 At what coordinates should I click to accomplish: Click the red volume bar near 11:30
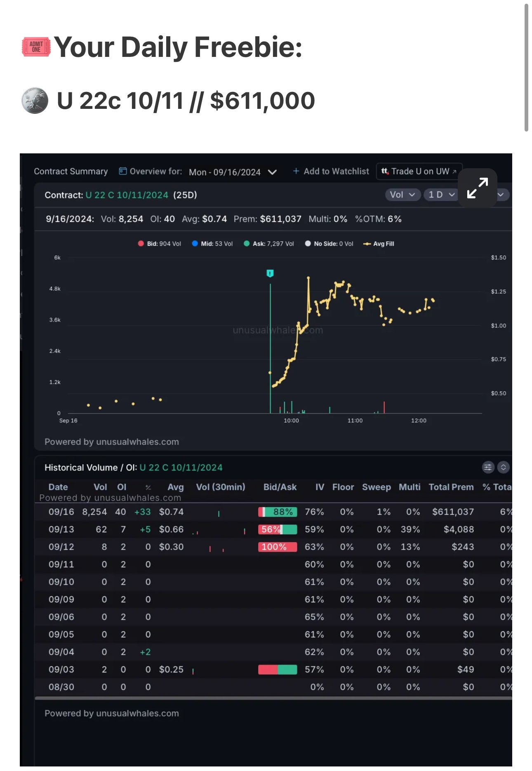384,407
